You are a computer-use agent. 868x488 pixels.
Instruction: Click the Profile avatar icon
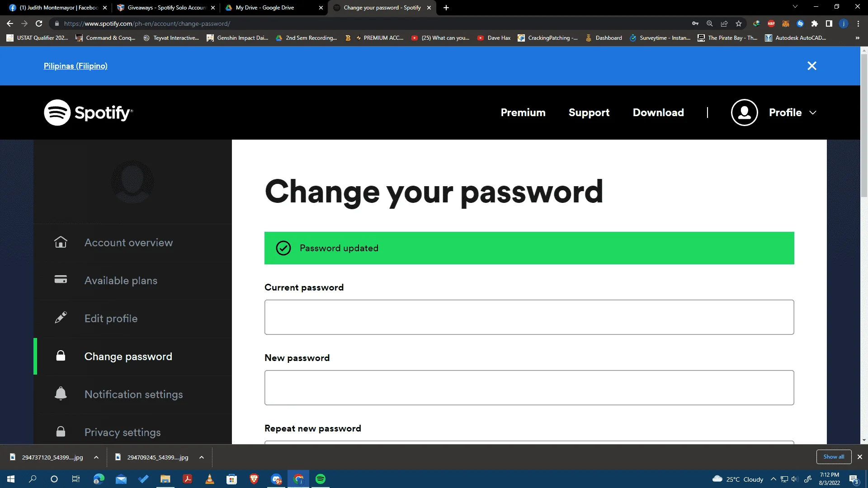tap(744, 113)
